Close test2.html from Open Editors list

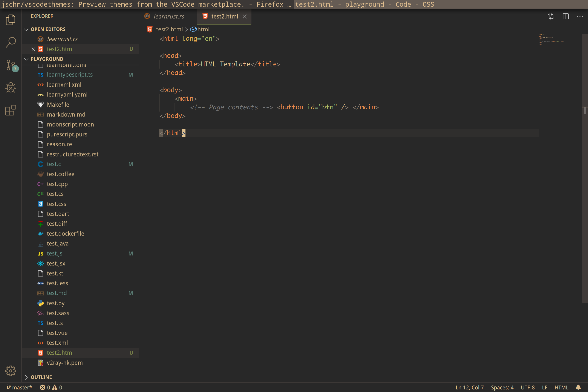pyautogui.click(x=33, y=49)
